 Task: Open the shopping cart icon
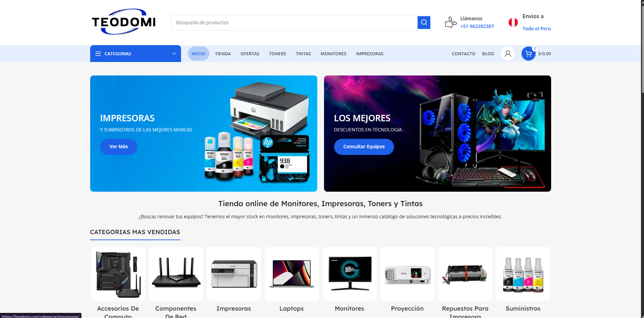pos(529,54)
